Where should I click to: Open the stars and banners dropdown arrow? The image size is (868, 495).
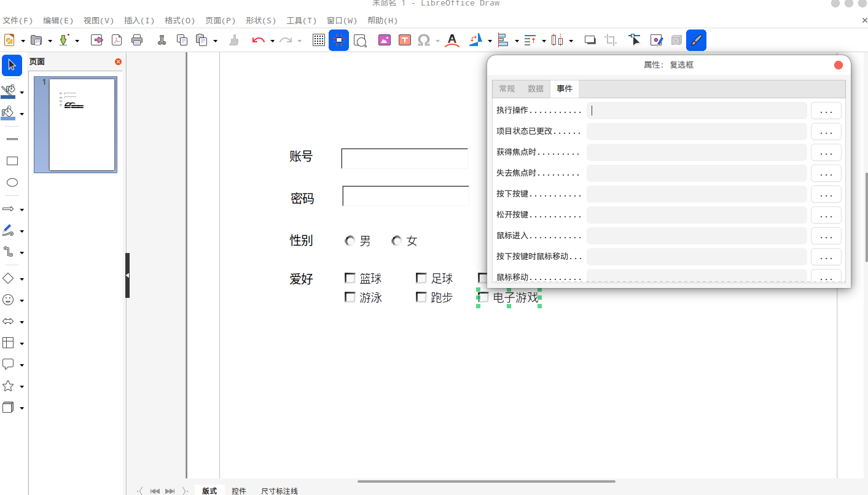click(22, 387)
